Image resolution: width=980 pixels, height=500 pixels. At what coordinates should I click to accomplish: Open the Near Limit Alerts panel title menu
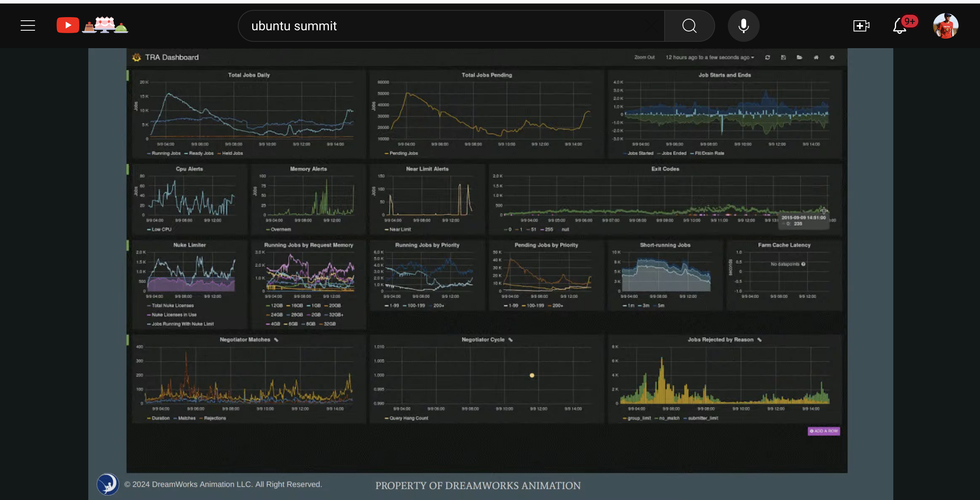(427, 169)
